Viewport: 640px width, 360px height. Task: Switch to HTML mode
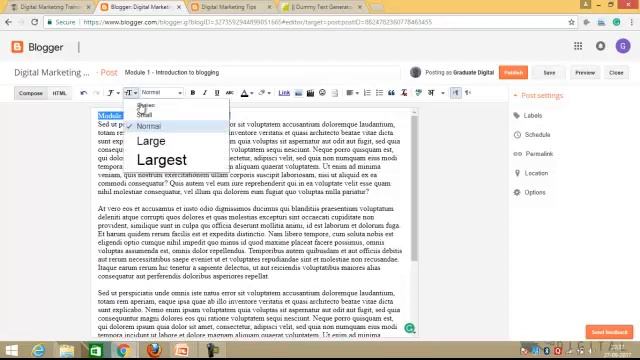(x=59, y=93)
